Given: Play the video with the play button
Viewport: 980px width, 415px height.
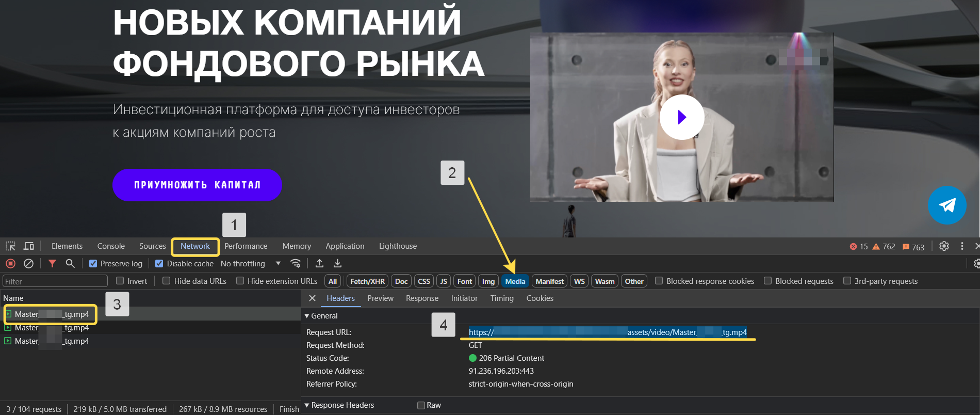Looking at the screenshot, I should [x=682, y=117].
